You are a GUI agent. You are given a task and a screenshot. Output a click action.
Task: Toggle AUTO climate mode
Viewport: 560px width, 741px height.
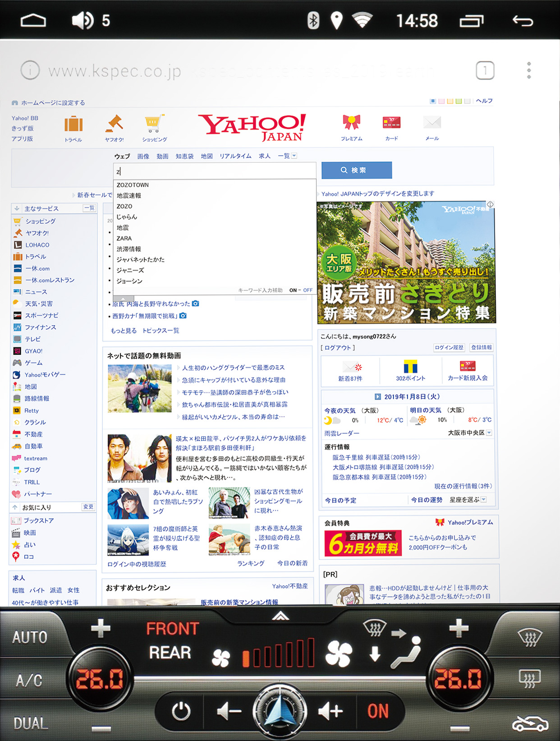tap(30, 637)
